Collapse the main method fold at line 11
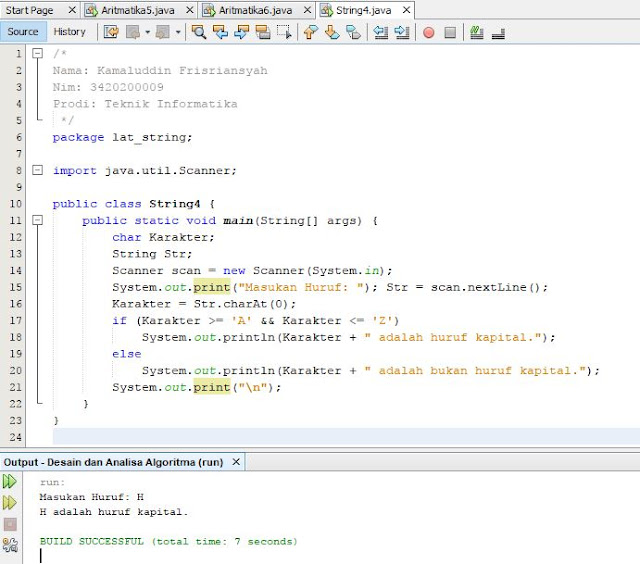The height and width of the screenshot is (564, 640). point(38,220)
